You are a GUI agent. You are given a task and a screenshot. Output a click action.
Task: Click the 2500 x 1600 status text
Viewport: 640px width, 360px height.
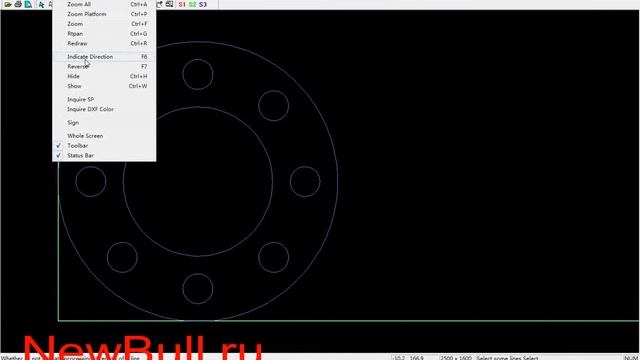tap(456, 358)
